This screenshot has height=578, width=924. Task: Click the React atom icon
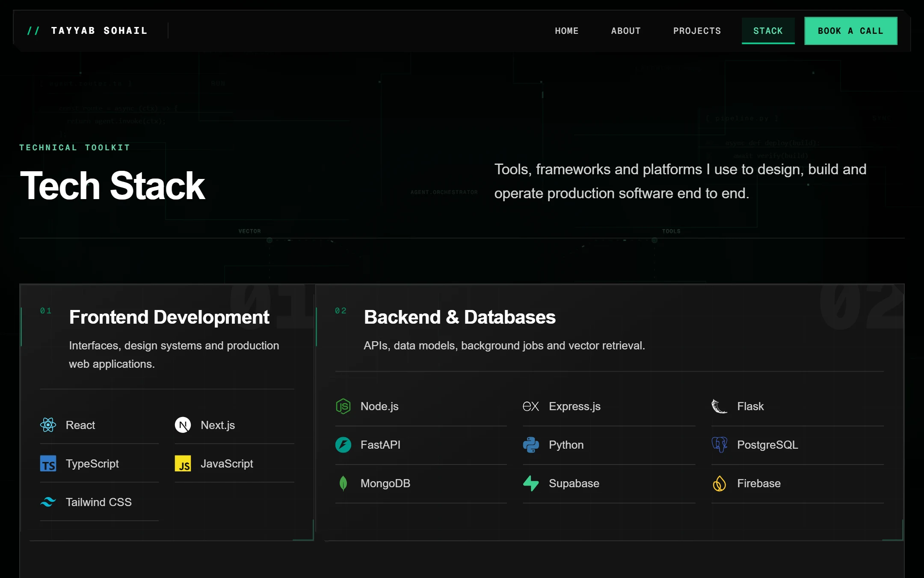pos(48,425)
